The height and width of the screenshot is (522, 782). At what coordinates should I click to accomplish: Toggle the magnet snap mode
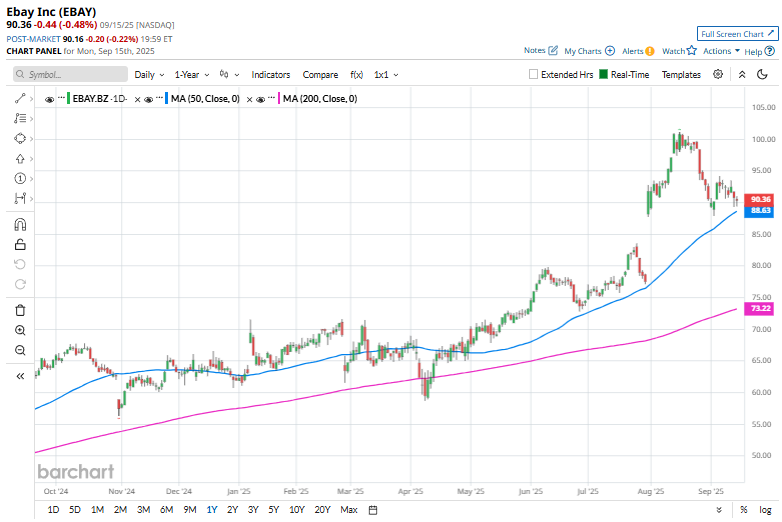[x=20, y=225]
